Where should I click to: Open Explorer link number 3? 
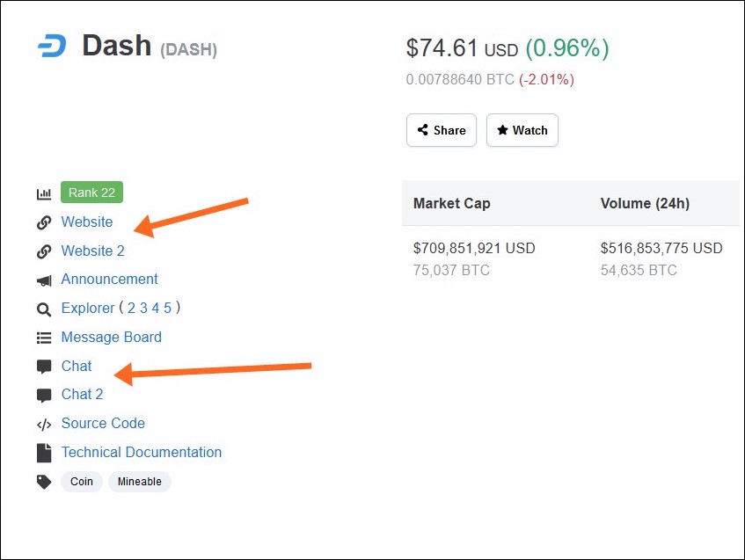pyautogui.click(x=143, y=309)
